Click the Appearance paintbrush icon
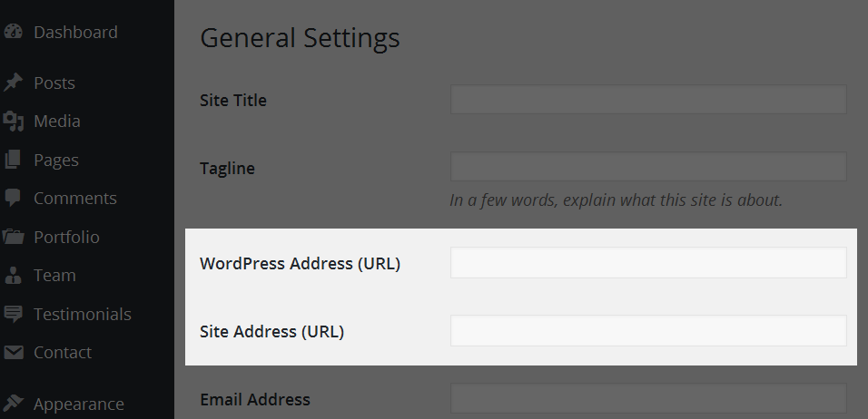The width and height of the screenshot is (868, 419). click(13, 404)
